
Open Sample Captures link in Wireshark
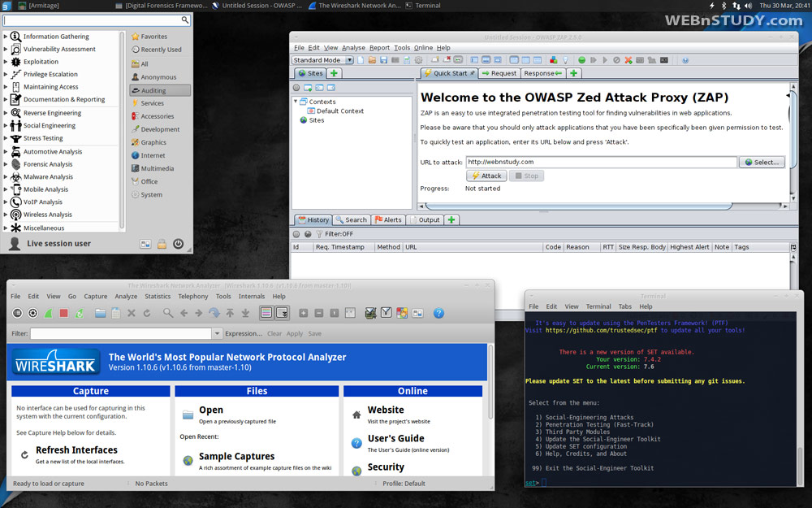pyautogui.click(x=236, y=456)
